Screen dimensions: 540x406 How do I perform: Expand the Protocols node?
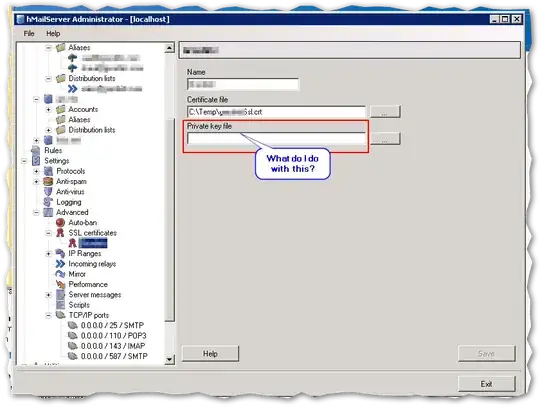click(37, 171)
